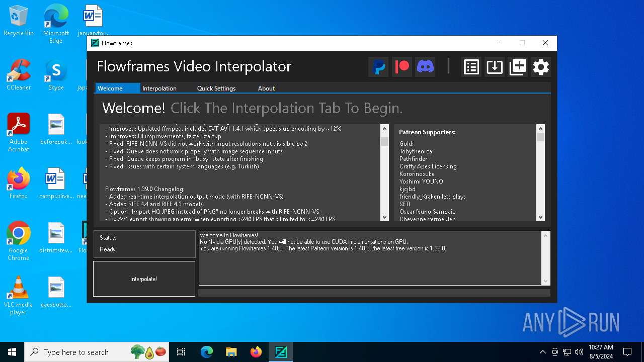Open the settings gear icon
The height and width of the screenshot is (362, 644).
point(541,67)
